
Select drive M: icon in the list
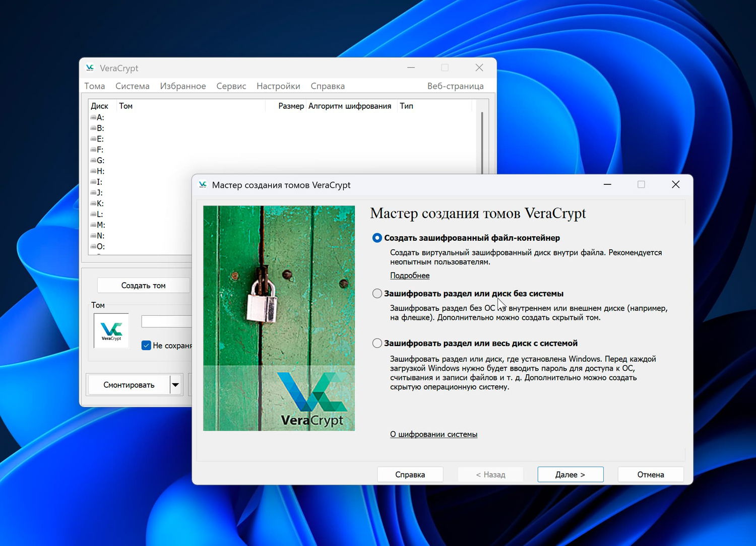click(x=93, y=225)
